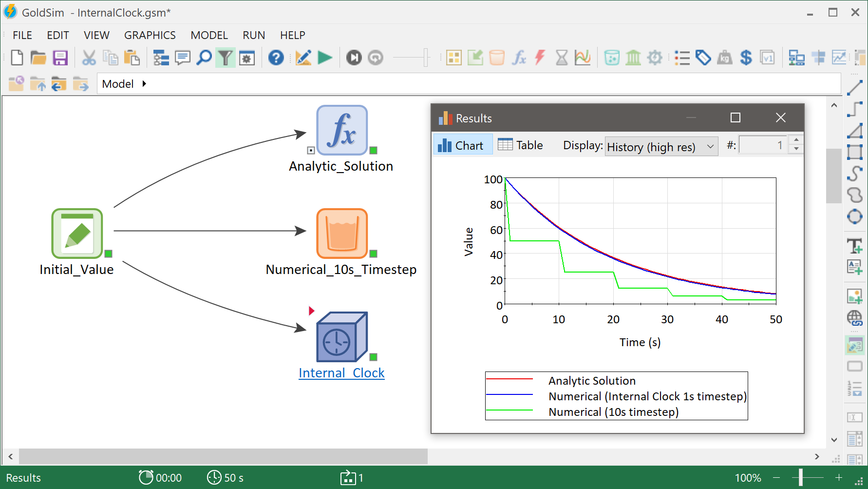Select the rectangle drawing tool
The height and width of the screenshot is (489, 868).
click(x=855, y=152)
